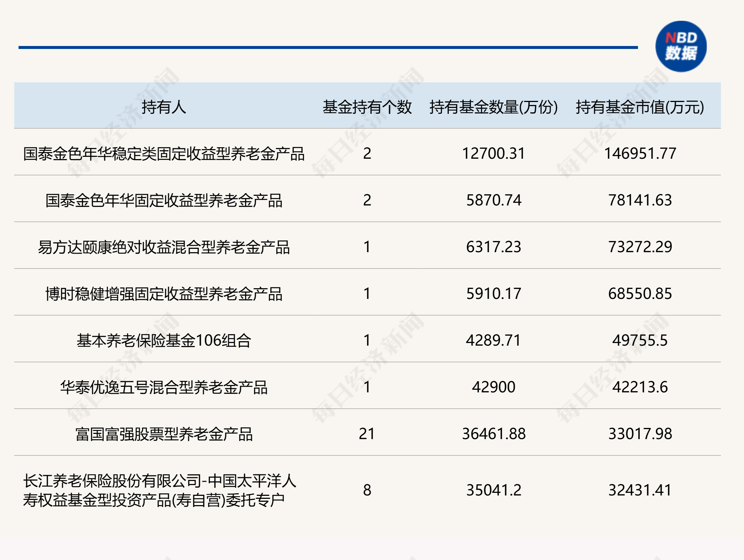The width and height of the screenshot is (744, 560).
Task: Select fund count in 易方达颐康 row
Action: coord(367,247)
